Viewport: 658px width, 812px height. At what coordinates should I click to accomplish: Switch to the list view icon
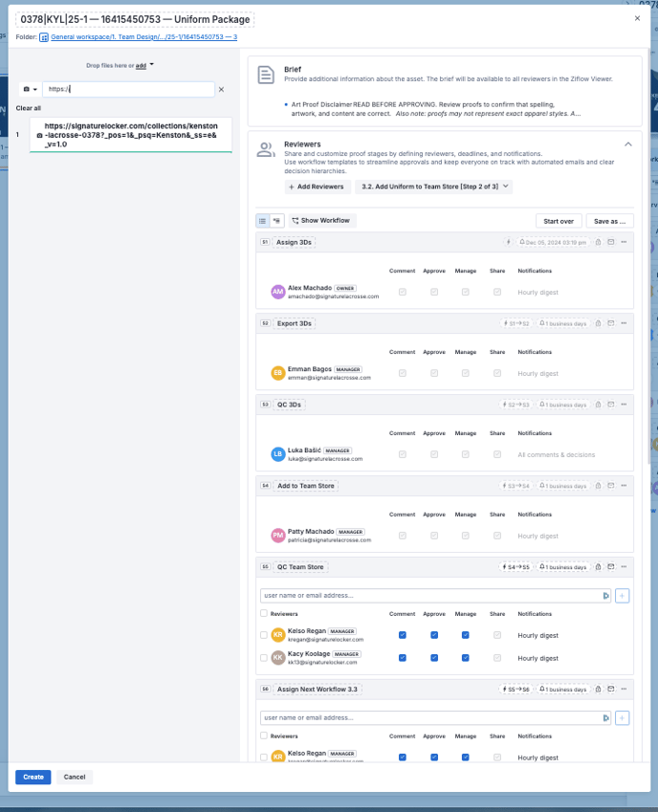tap(263, 220)
